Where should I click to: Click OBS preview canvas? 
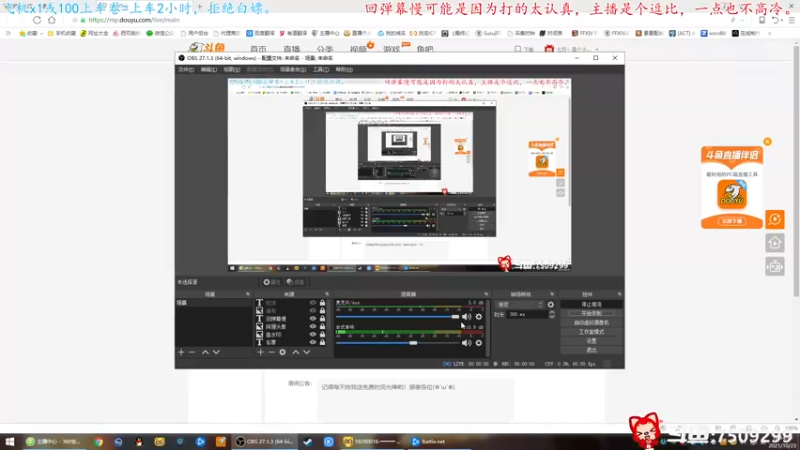(399, 174)
